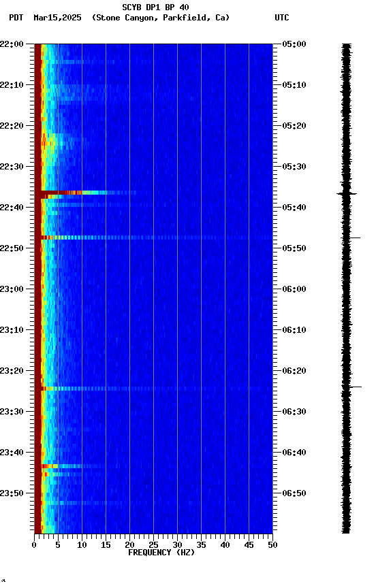Click the '22:40' PDT time label
376x588 pixels.
(x=12, y=208)
